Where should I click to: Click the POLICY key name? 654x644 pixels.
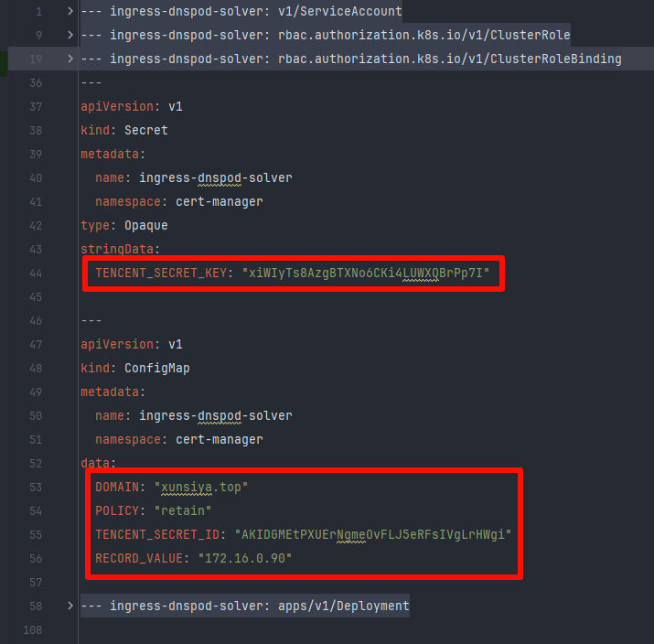pos(117,511)
